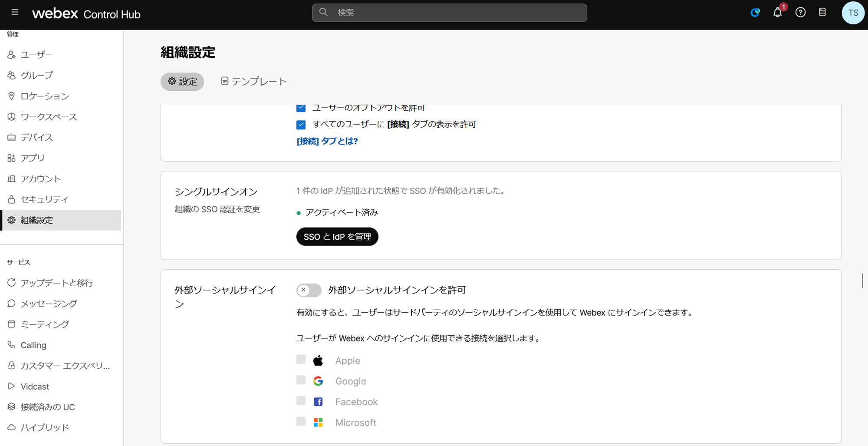Screen dimensions: 868x446
Task: Open ワークスペース in the sidebar menu
Action: [61, 116]
